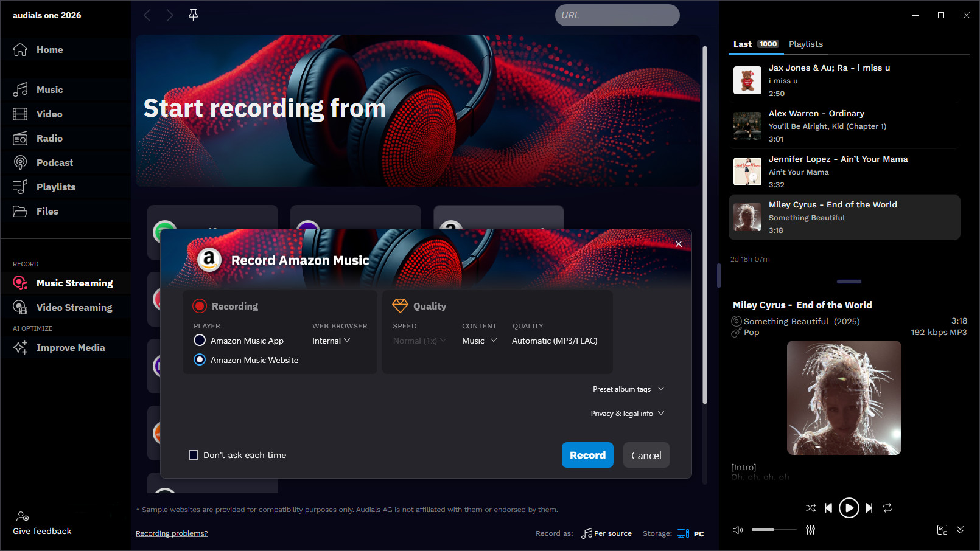Open the Content Music dropdown
Image resolution: width=980 pixels, height=551 pixels.
(x=480, y=341)
